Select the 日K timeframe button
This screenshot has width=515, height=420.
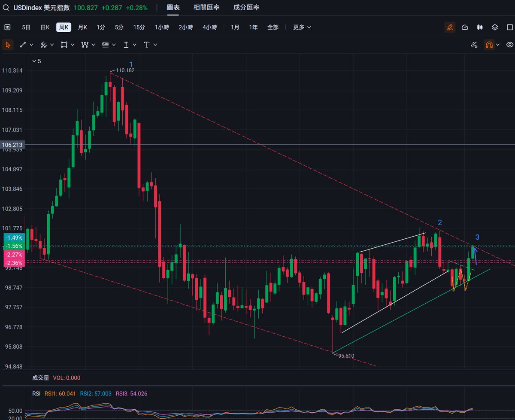pyautogui.click(x=45, y=27)
